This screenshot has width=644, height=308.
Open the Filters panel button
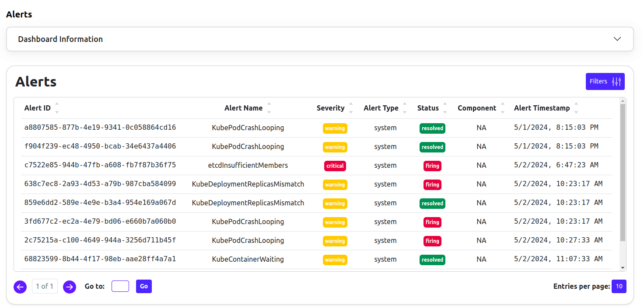pyautogui.click(x=605, y=82)
